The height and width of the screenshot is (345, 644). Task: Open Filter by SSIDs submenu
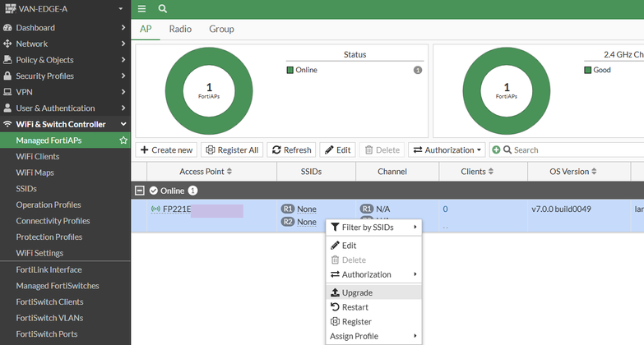pos(373,228)
